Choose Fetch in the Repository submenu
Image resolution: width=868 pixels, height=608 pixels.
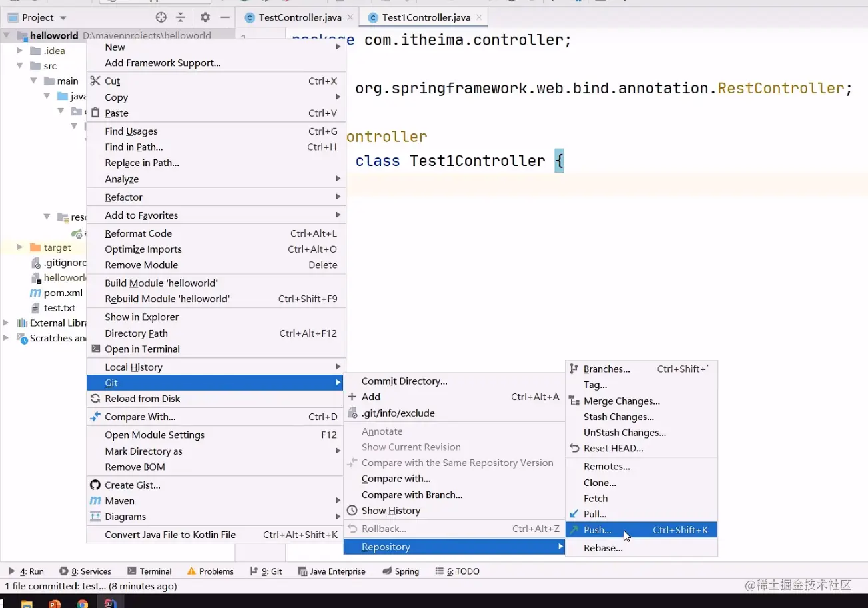coord(642,499)
